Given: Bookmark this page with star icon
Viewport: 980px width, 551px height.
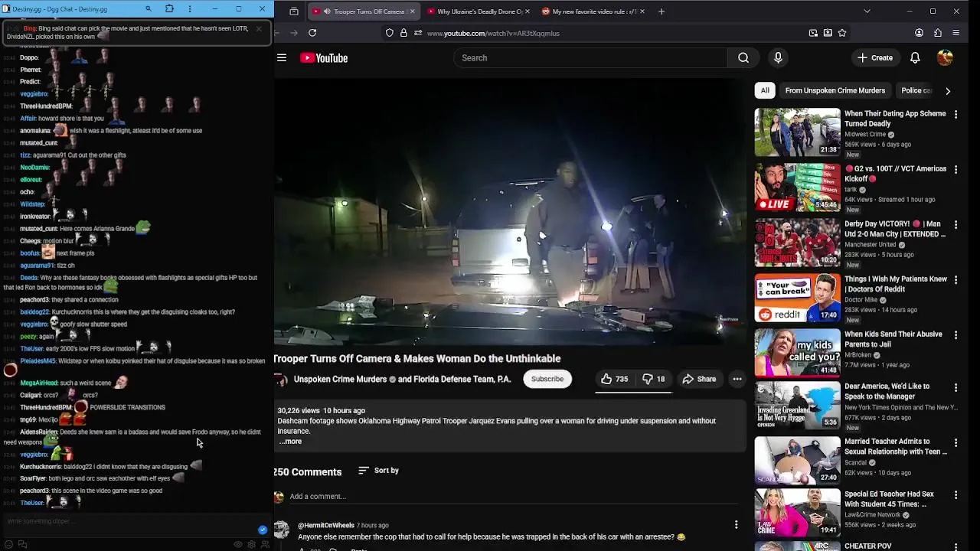Looking at the screenshot, I should [842, 33].
